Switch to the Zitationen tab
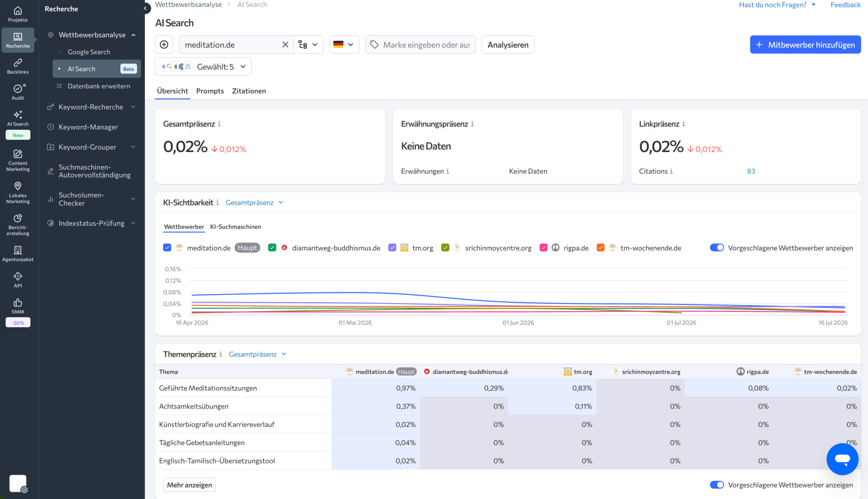868x499 pixels. point(249,91)
